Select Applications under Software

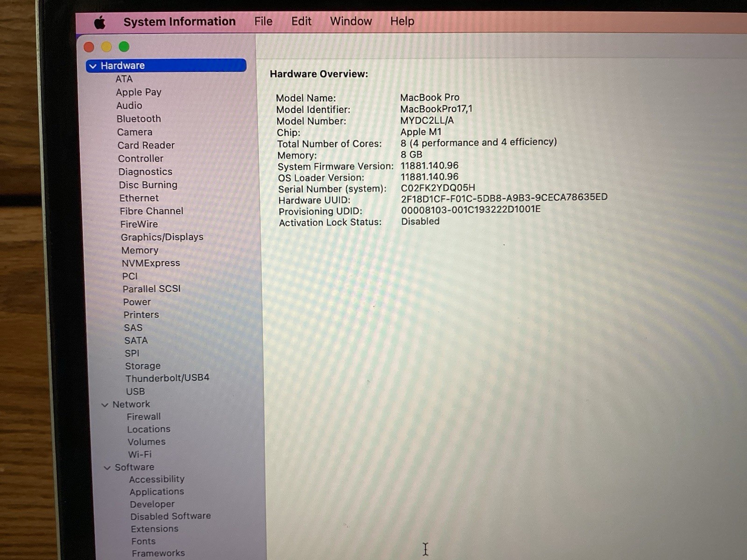[x=157, y=491]
